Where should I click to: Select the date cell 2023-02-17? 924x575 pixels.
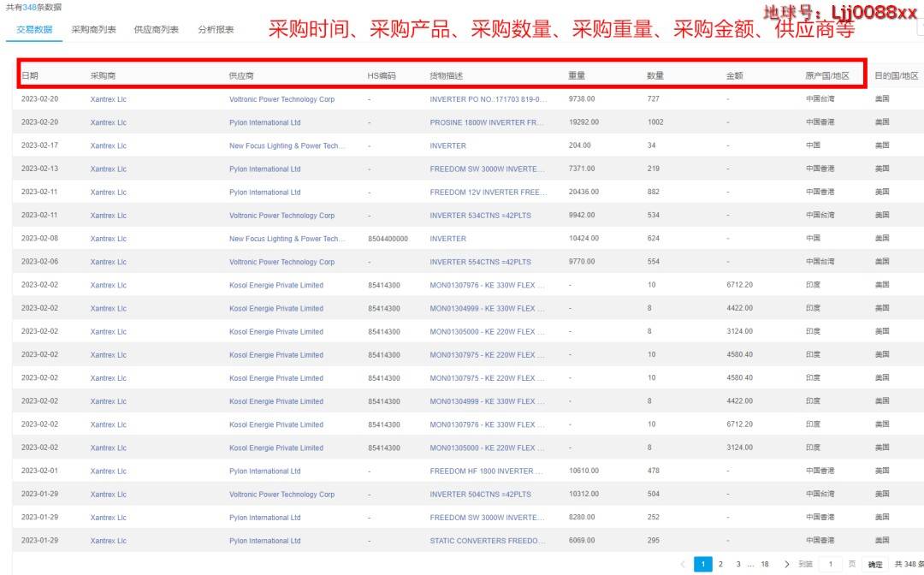pos(39,145)
